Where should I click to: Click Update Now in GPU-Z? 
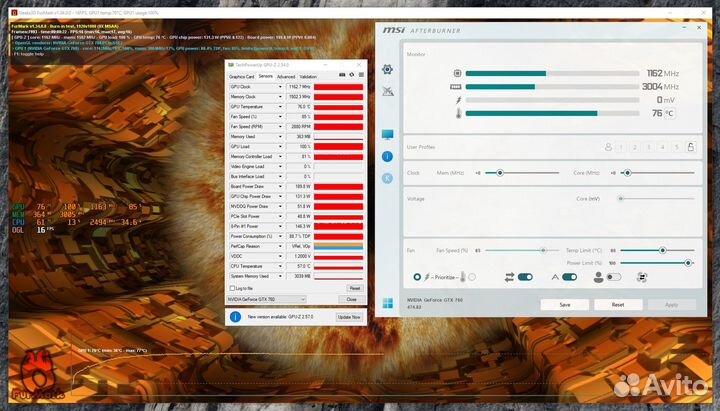point(349,317)
